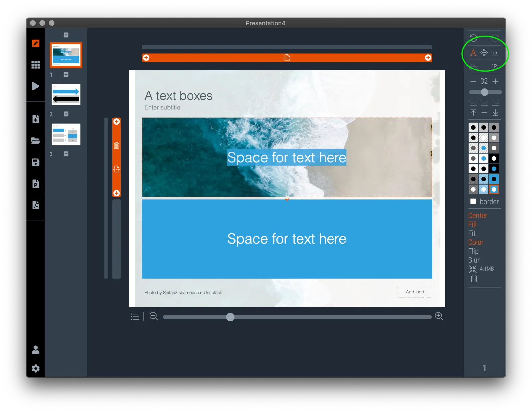Add a row above using the orange side bar plus
Image resolution: width=532 pixels, height=412 pixels.
point(117,122)
